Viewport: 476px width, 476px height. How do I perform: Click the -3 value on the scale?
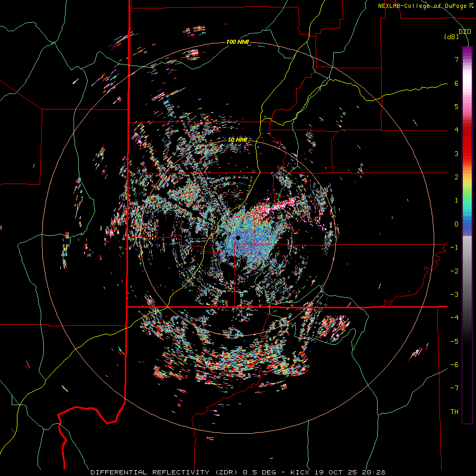454,295
